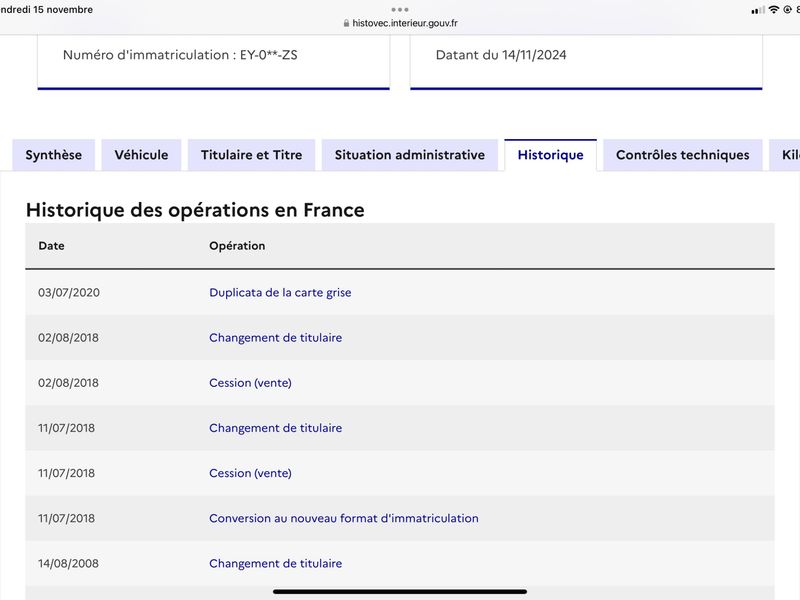Tap the cellular signal bars icon

point(758,10)
